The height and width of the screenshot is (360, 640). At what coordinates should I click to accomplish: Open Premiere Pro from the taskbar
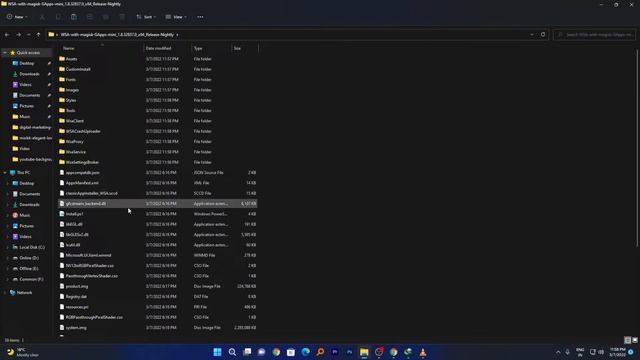[335, 352]
